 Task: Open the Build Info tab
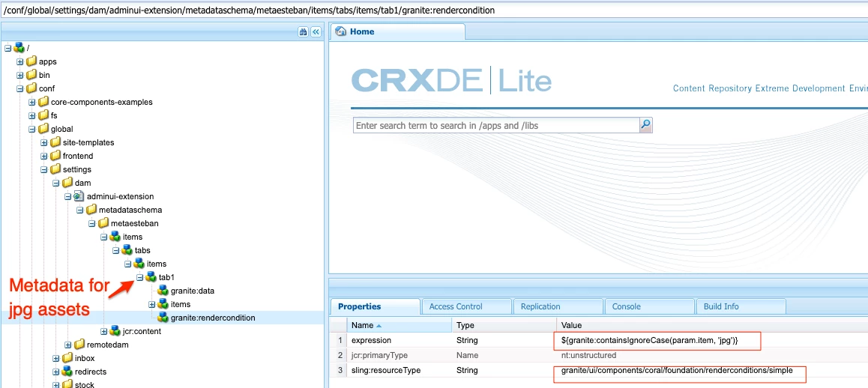click(742, 306)
